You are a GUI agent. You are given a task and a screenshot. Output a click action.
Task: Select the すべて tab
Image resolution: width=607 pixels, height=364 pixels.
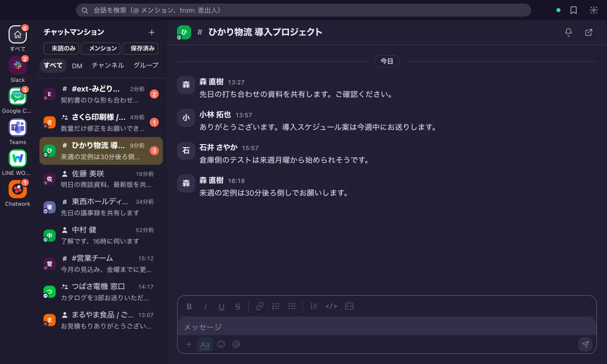(x=53, y=66)
